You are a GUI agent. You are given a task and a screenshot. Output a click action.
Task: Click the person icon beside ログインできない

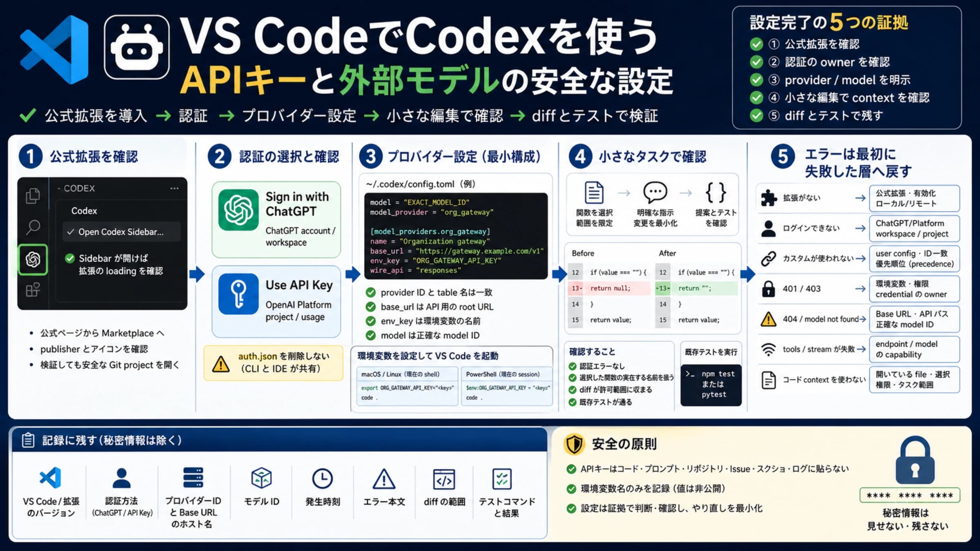[x=768, y=229]
